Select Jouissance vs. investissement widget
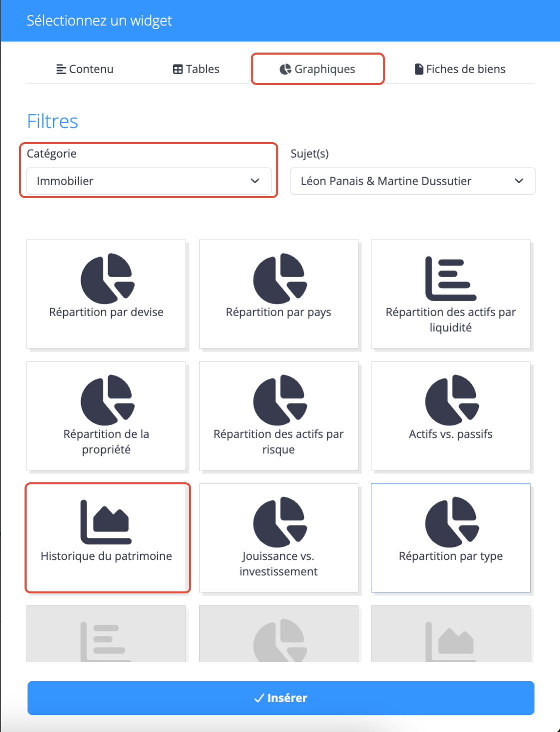Image resolution: width=560 pixels, height=732 pixels. click(278, 537)
